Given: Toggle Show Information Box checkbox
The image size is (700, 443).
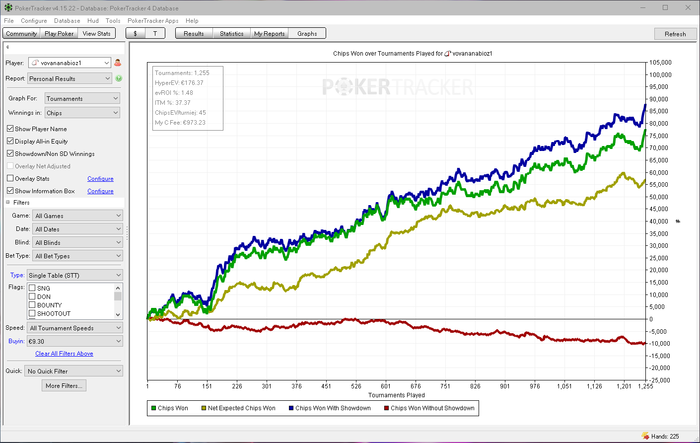Looking at the screenshot, I should [x=10, y=191].
